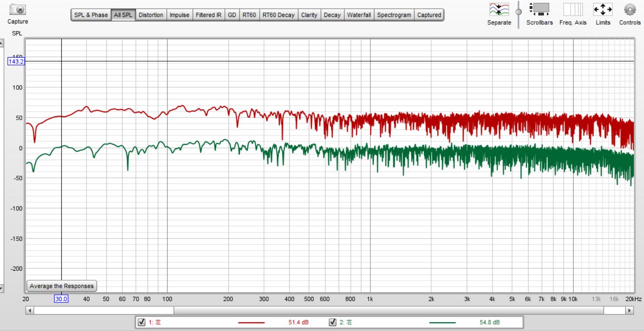The width and height of the screenshot is (644, 331).
Task: Switch to the SPL & Phase tab
Action: click(x=91, y=15)
